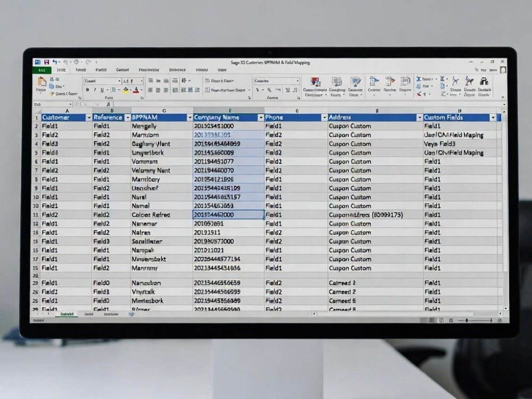
Task: Click the Paste clipboard icon
Action: 41,82
